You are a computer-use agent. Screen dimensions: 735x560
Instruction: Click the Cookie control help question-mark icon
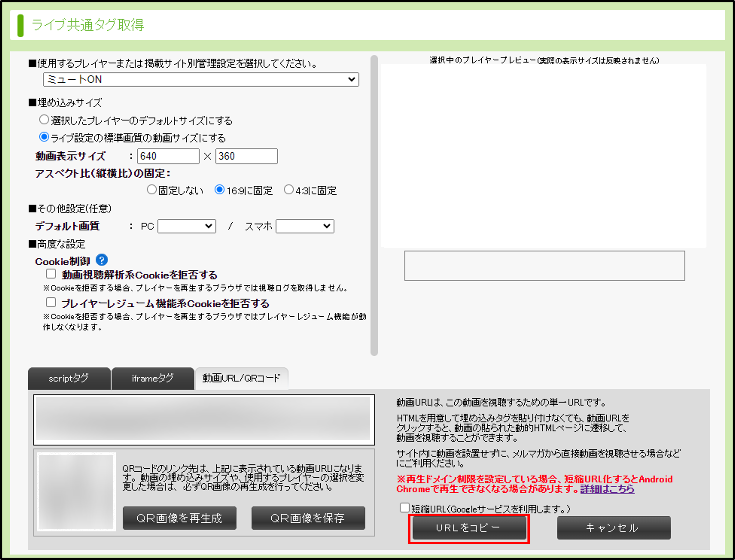click(102, 260)
